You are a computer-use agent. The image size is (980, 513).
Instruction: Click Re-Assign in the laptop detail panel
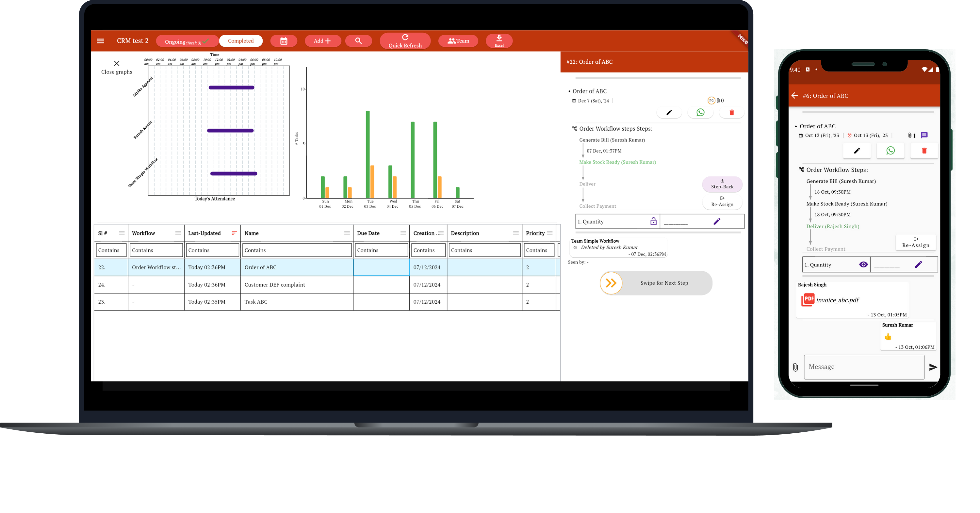[x=722, y=201]
